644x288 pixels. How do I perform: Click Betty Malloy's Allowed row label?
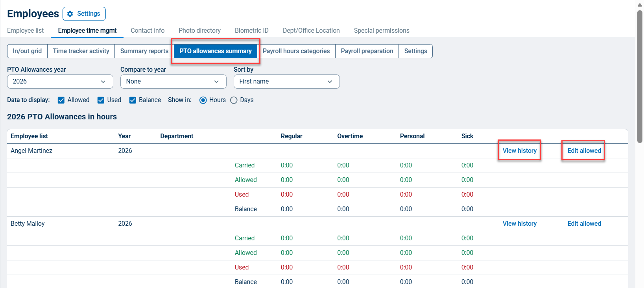(x=246, y=253)
